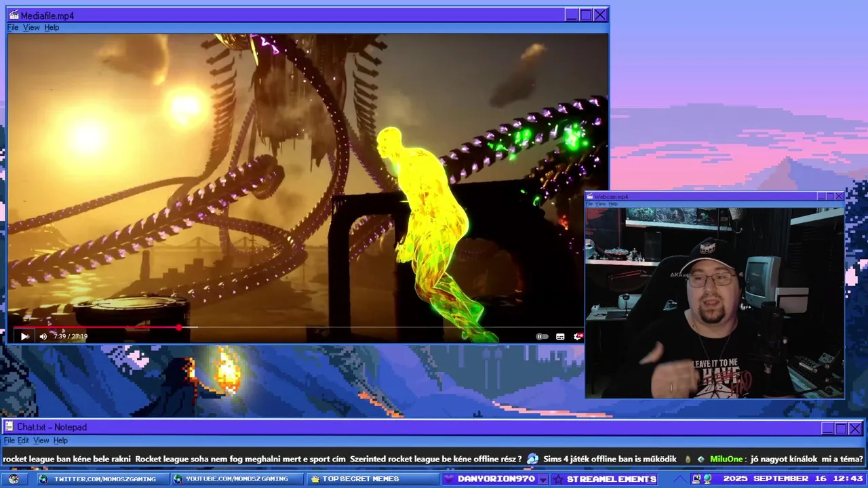Click the Notepad icon in Chat.txt title
Image resolution: width=868 pixels, height=488 pixels.
(9, 427)
